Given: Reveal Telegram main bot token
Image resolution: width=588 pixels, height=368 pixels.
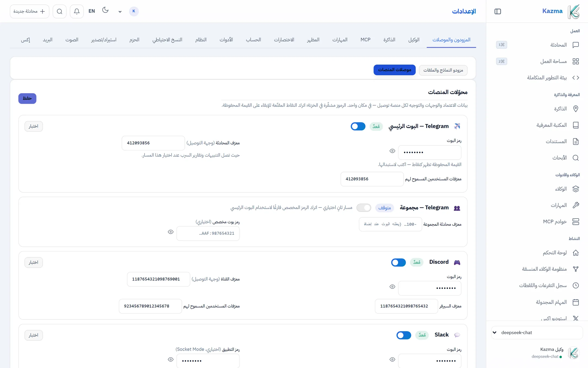Looking at the screenshot, I should (x=392, y=151).
